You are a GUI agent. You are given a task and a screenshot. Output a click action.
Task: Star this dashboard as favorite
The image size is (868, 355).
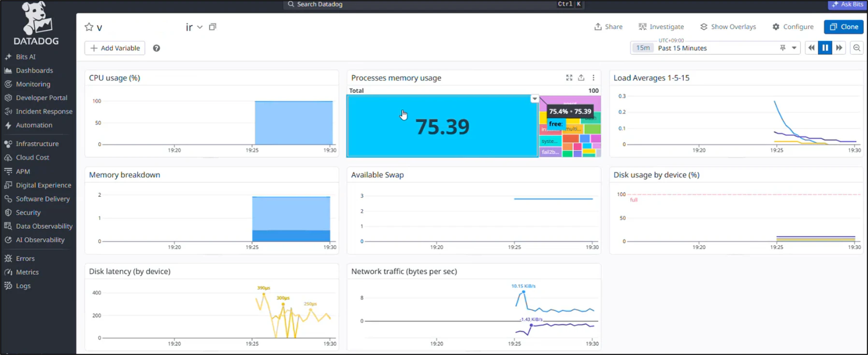tap(89, 27)
